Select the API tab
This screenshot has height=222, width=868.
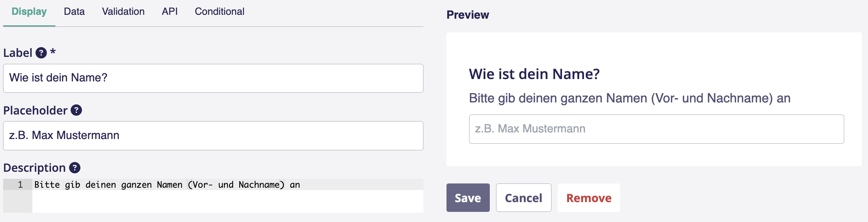click(x=170, y=12)
